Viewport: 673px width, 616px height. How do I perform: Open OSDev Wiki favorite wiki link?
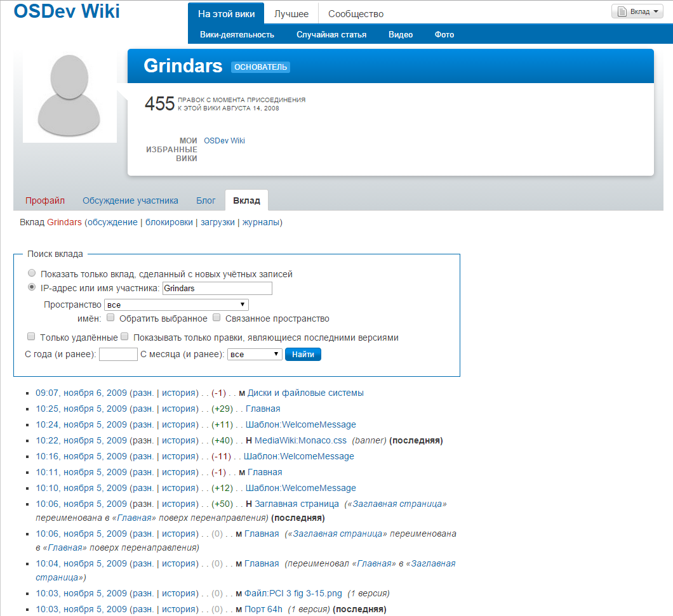pos(224,141)
